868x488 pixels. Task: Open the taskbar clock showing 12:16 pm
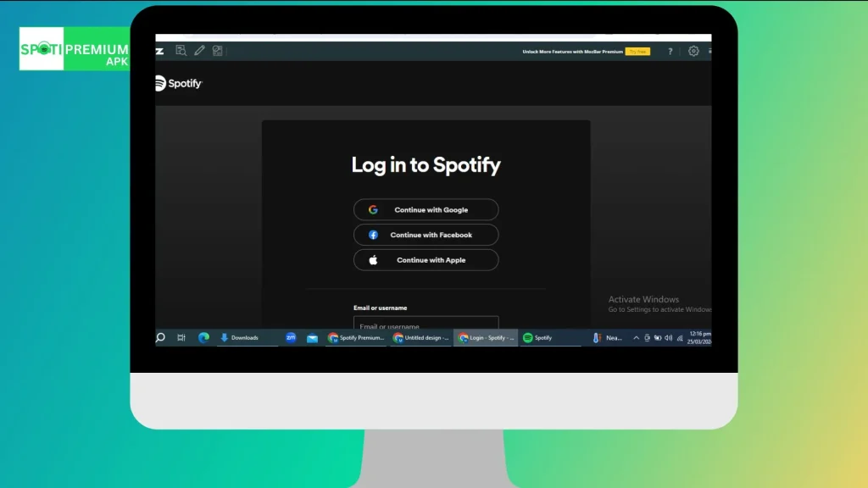[699, 337]
